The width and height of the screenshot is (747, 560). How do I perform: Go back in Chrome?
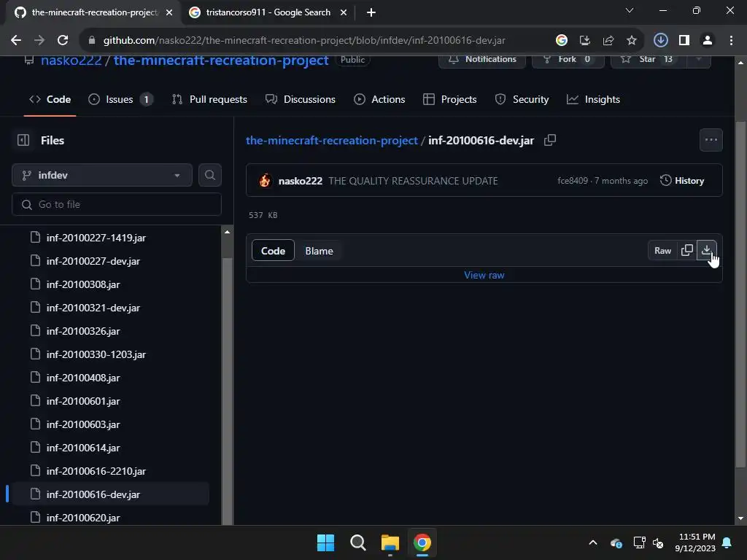16,41
